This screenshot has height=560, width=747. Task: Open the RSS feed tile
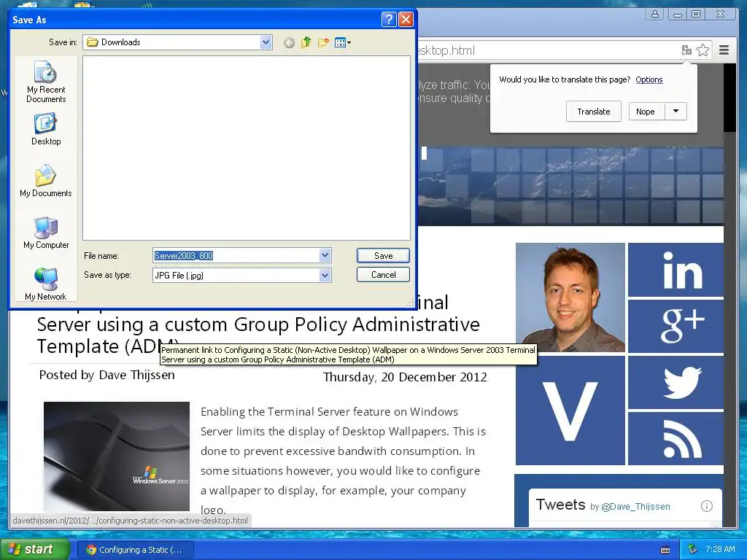click(676, 438)
